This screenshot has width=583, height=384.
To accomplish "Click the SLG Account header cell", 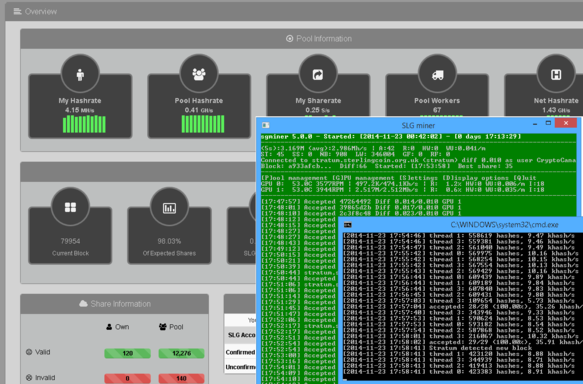I will (242, 335).
